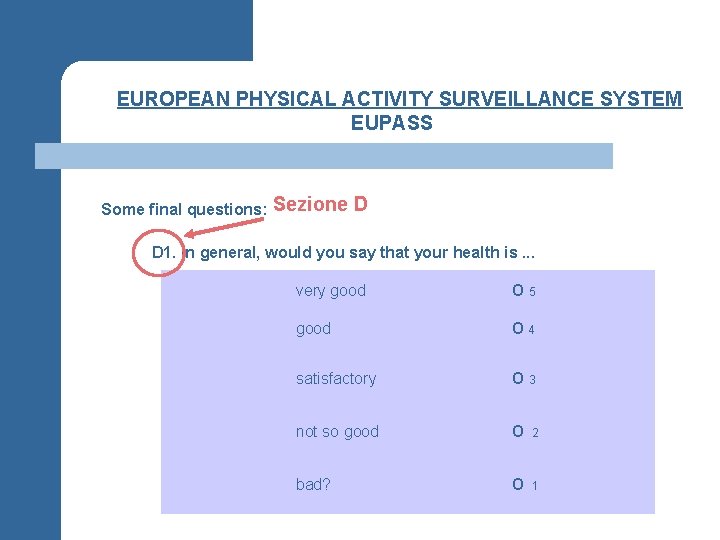Screen dimensions: 720x540
Task: Click the small number 5 beside very good
Action: [x=532, y=292]
